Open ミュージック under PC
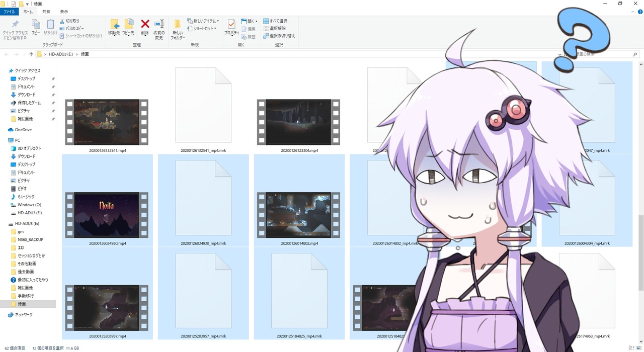 coord(23,197)
